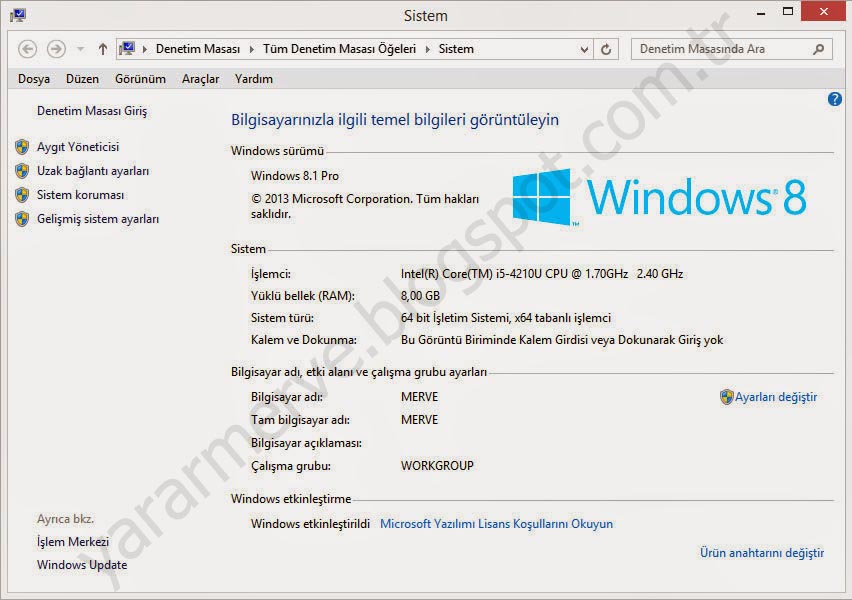Screen dimensions: 852x600
Task: Click the i5-4210U processor value
Action: 542,274
